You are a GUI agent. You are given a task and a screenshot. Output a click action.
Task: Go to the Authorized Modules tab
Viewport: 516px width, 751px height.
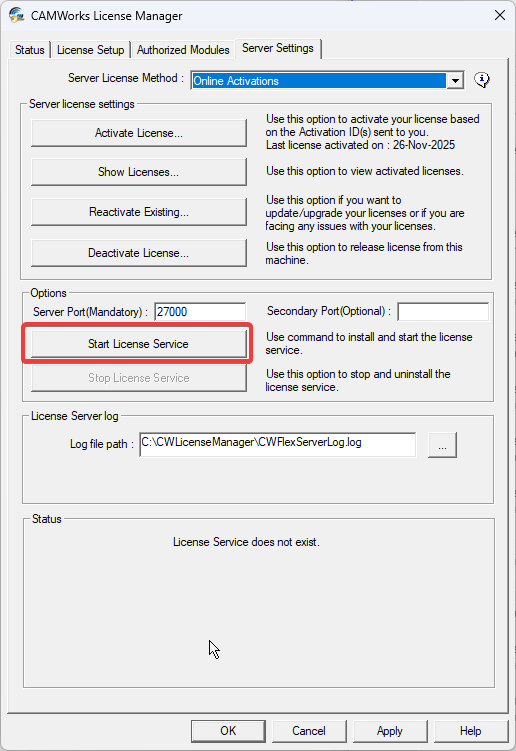(x=183, y=50)
